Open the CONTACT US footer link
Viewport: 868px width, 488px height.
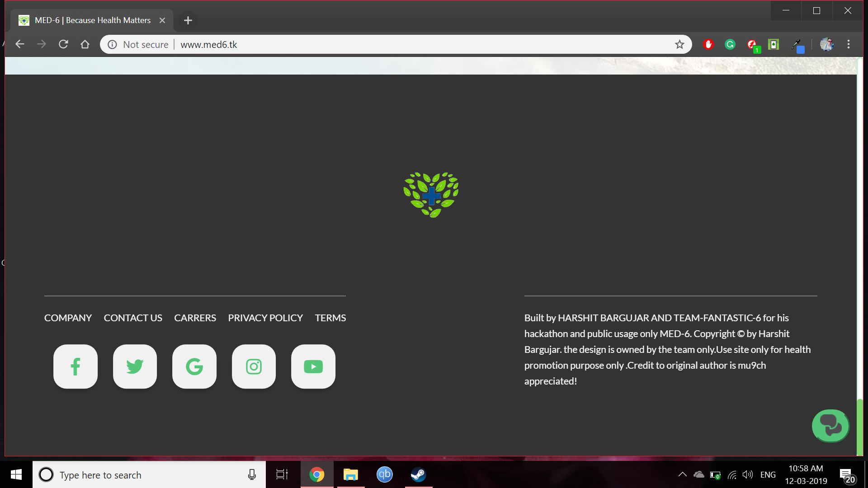pos(133,318)
